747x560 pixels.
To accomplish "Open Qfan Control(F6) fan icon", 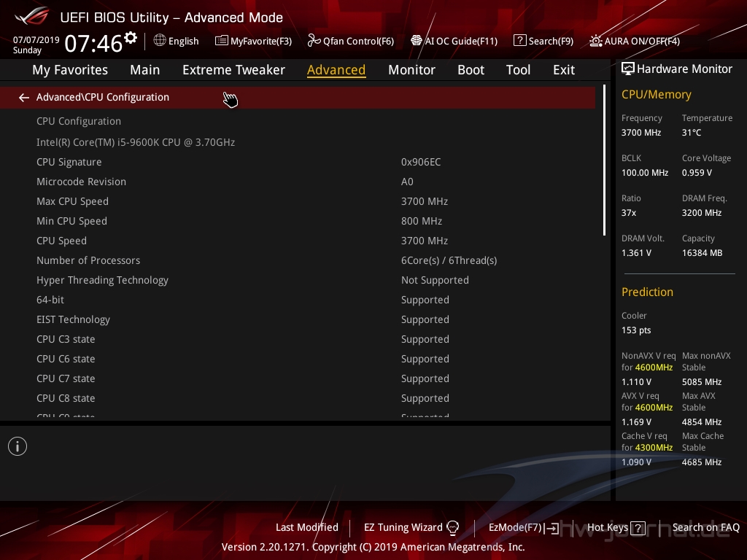I will [x=351, y=41].
